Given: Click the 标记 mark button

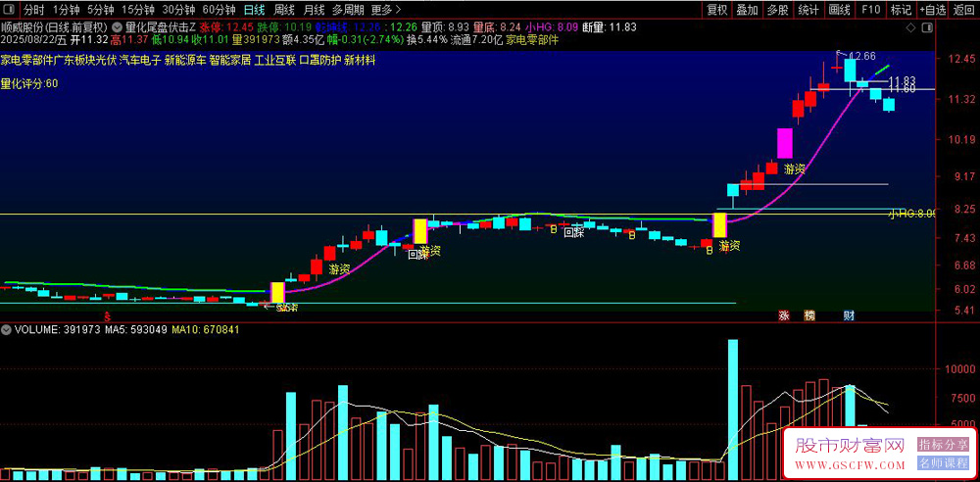Looking at the screenshot, I should [x=901, y=10].
